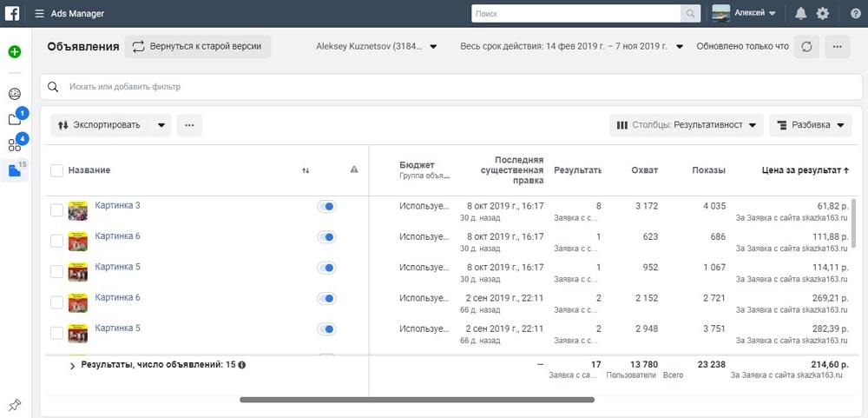
Task: Open thumbnail of Картинка 3 ad
Action: [77, 211]
